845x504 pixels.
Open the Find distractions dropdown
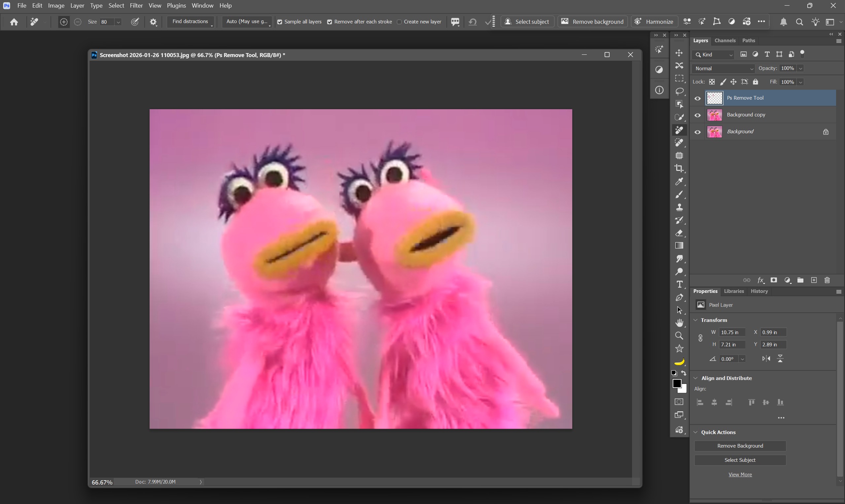tap(190, 22)
